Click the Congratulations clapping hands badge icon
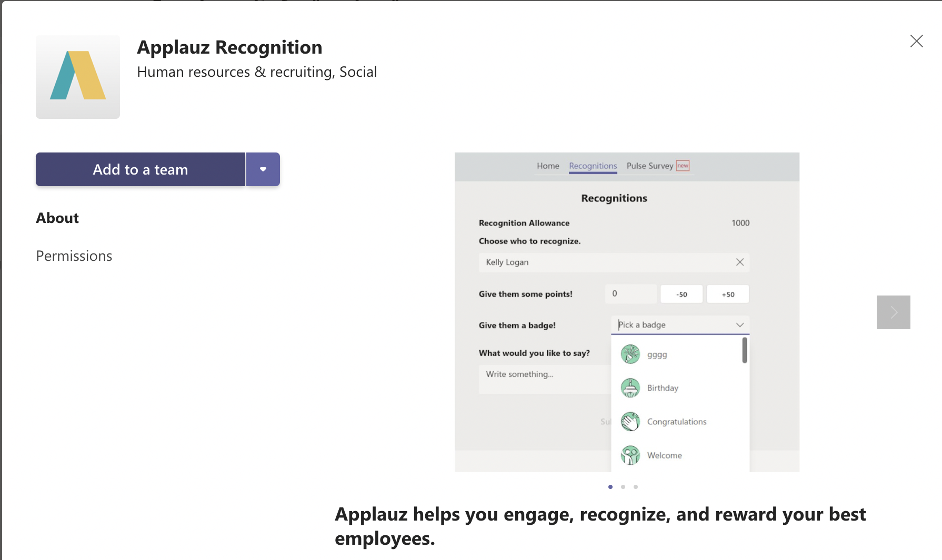Screen dimensions: 942x560 pyautogui.click(x=630, y=422)
